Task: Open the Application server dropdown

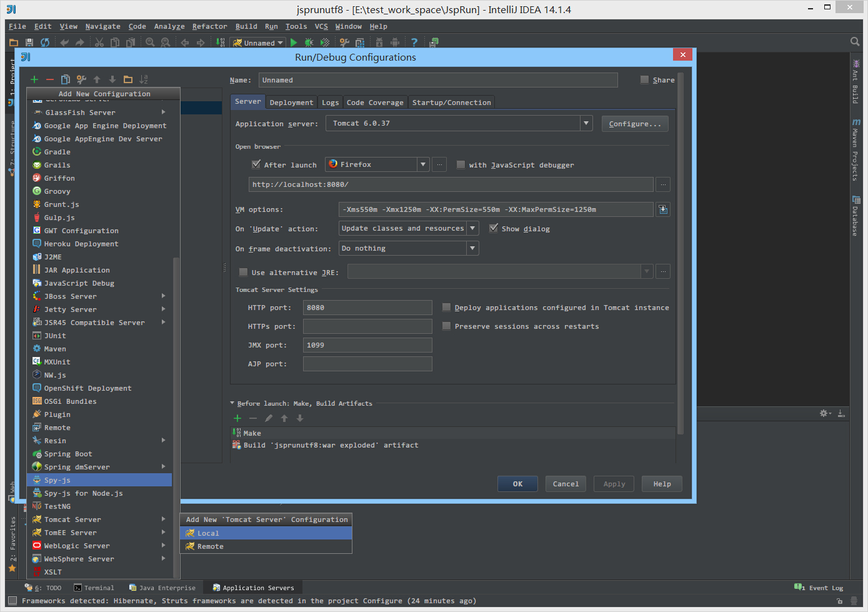Action: pos(586,123)
